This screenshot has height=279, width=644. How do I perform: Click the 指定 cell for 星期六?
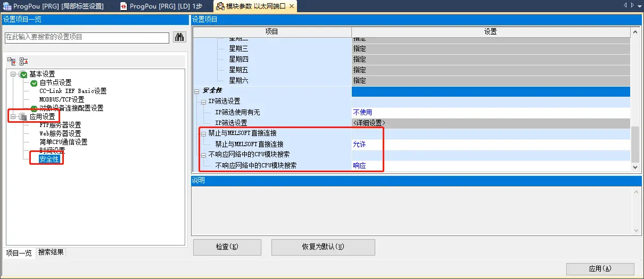click(x=491, y=80)
